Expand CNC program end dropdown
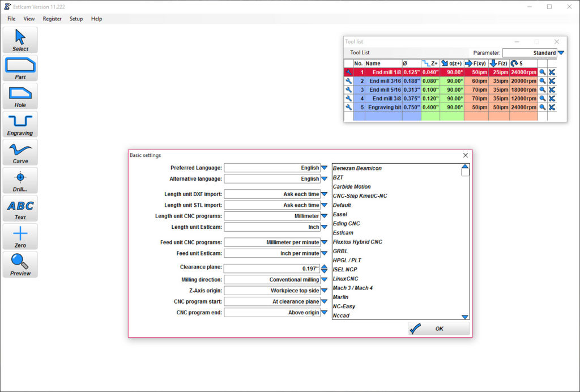This screenshot has height=392, width=580. coord(325,313)
